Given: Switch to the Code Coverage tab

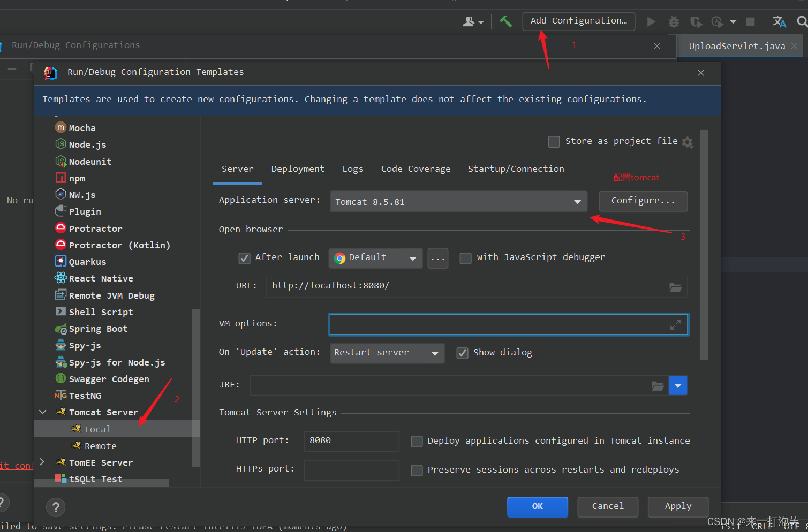Looking at the screenshot, I should click(x=416, y=169).
